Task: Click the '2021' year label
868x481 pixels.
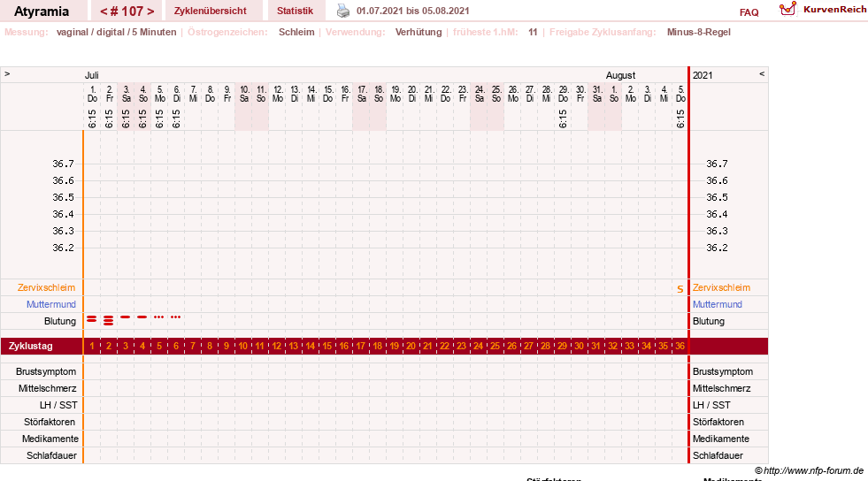Action: click(703, 75)
